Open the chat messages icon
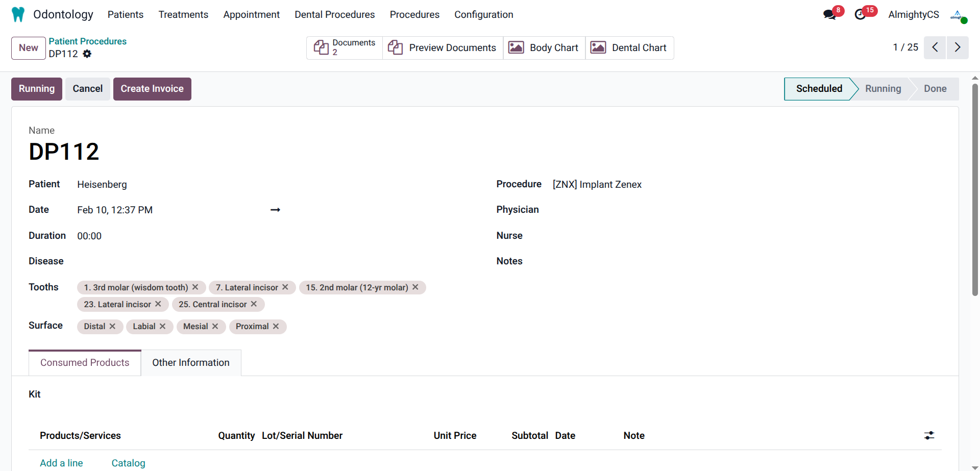Image resolution: width=980 pixels, height=471 pixels. [x=830, y=14]
